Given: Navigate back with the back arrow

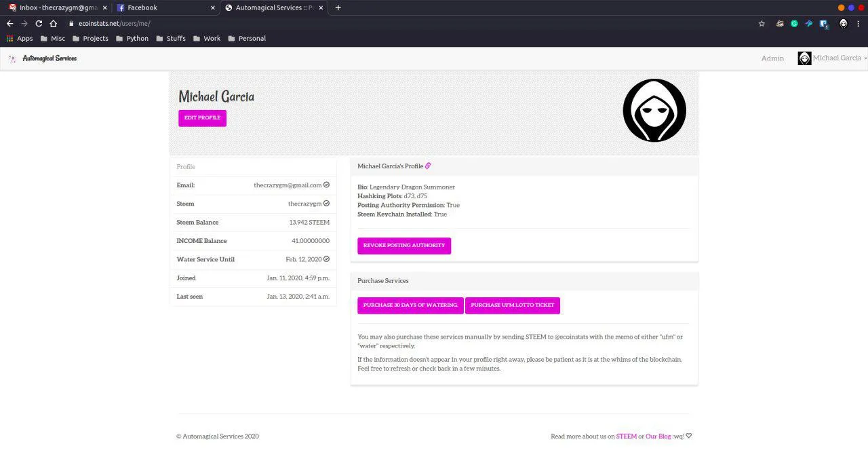Looking at the screenshot, I should click(x=10, y=23).
